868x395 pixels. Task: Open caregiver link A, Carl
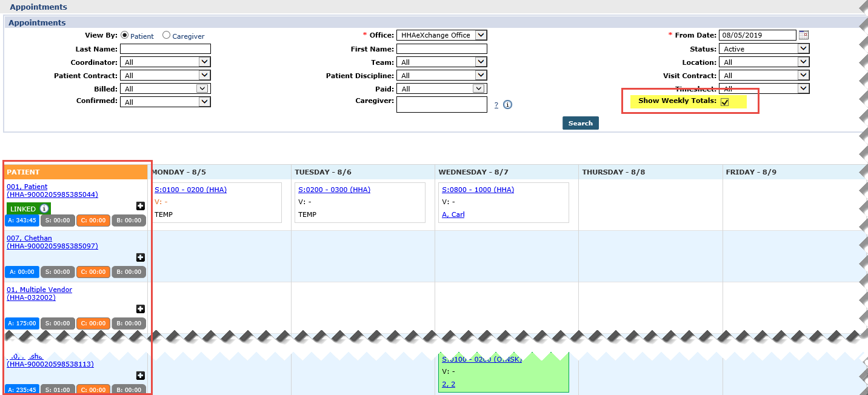[x=453, y=214]
